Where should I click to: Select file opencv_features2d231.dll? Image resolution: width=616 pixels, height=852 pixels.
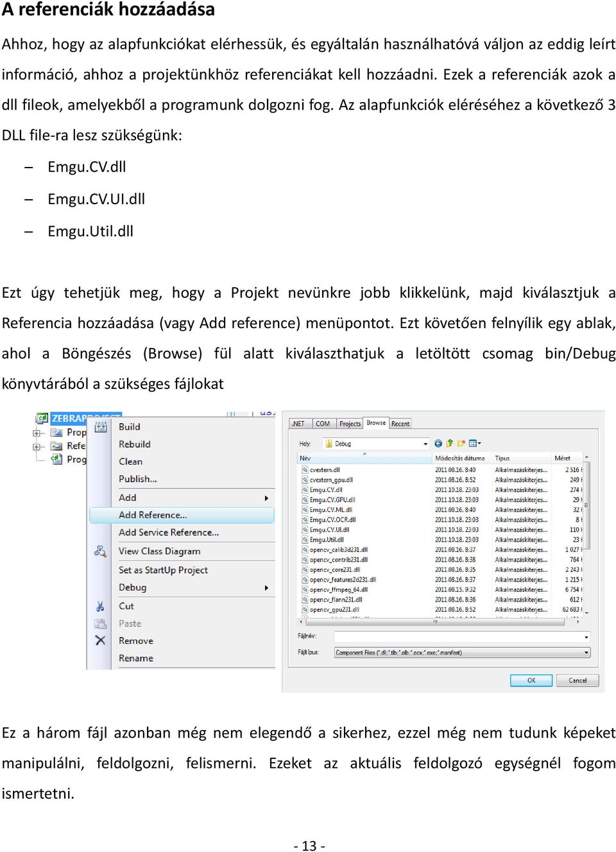coord(343,580)
